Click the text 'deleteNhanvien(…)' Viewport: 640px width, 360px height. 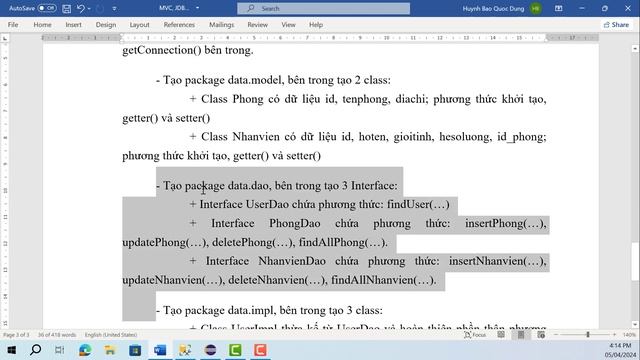[276, 280]
